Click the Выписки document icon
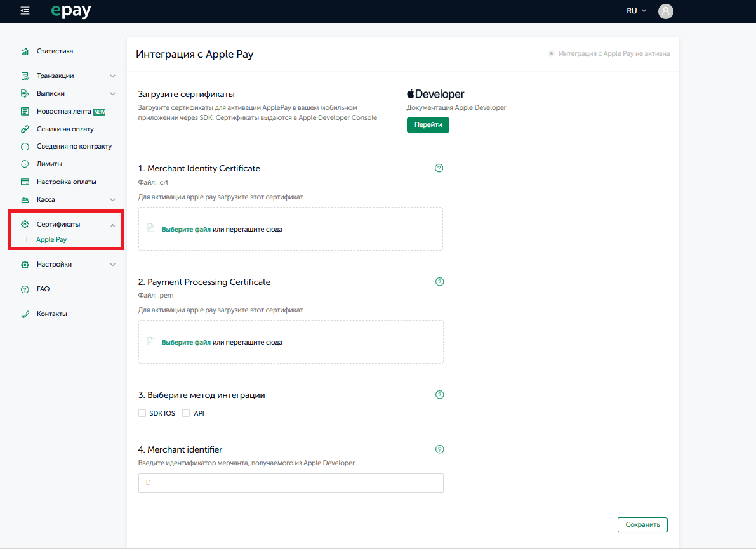This screenshot has height=549, width=756. [x=25, y=93]
